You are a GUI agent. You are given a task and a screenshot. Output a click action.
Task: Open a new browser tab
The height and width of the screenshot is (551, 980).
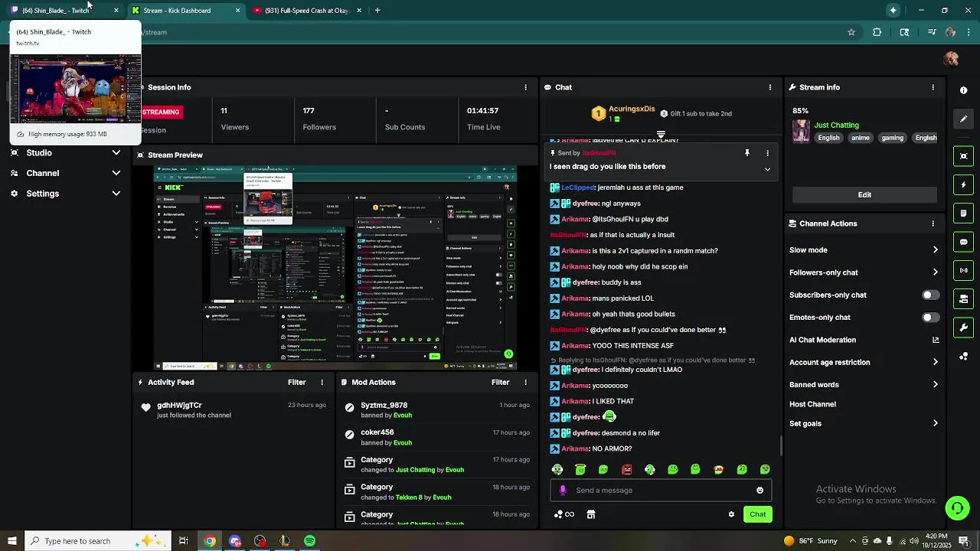pos(377,11)
